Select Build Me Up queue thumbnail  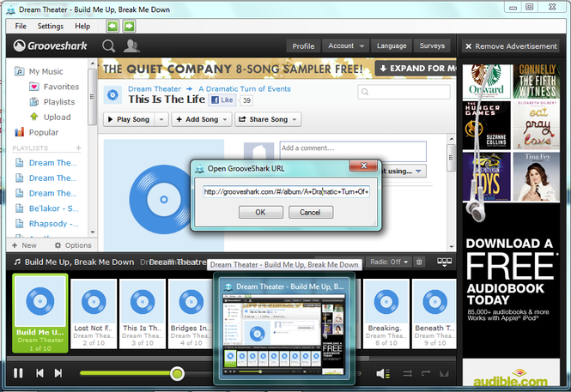tap(40, 313)
